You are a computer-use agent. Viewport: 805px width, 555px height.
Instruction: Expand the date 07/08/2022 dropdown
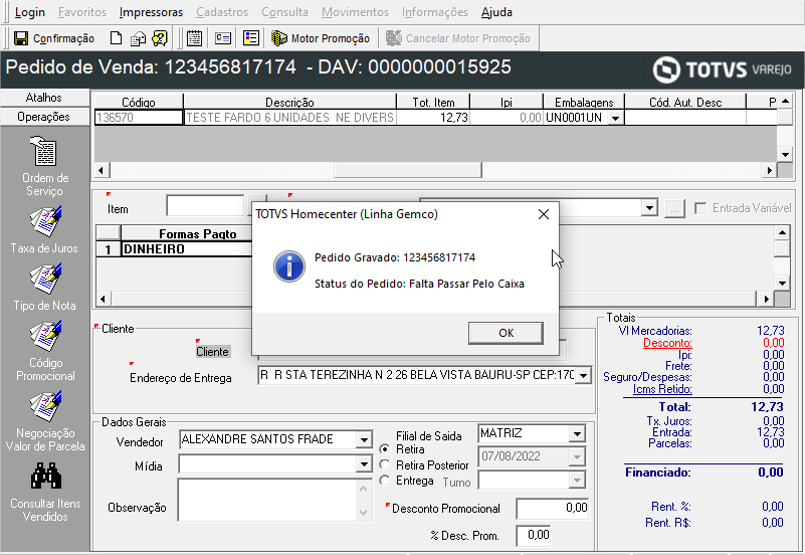coord(577,456)
